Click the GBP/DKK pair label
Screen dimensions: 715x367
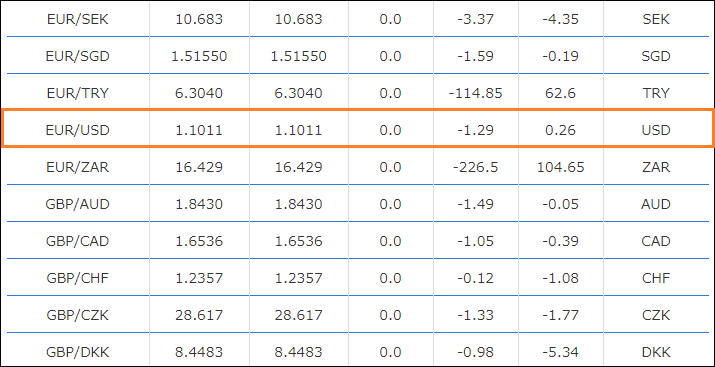(78, 352)
